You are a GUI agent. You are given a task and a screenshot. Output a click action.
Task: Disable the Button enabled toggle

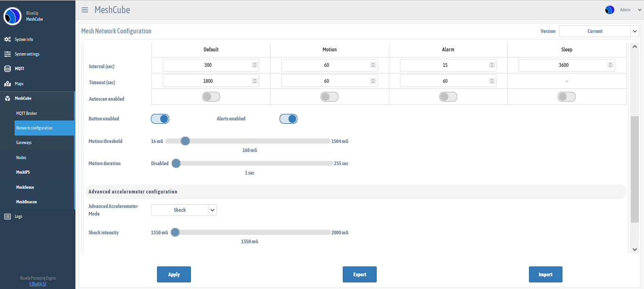[x=160, y=119]
